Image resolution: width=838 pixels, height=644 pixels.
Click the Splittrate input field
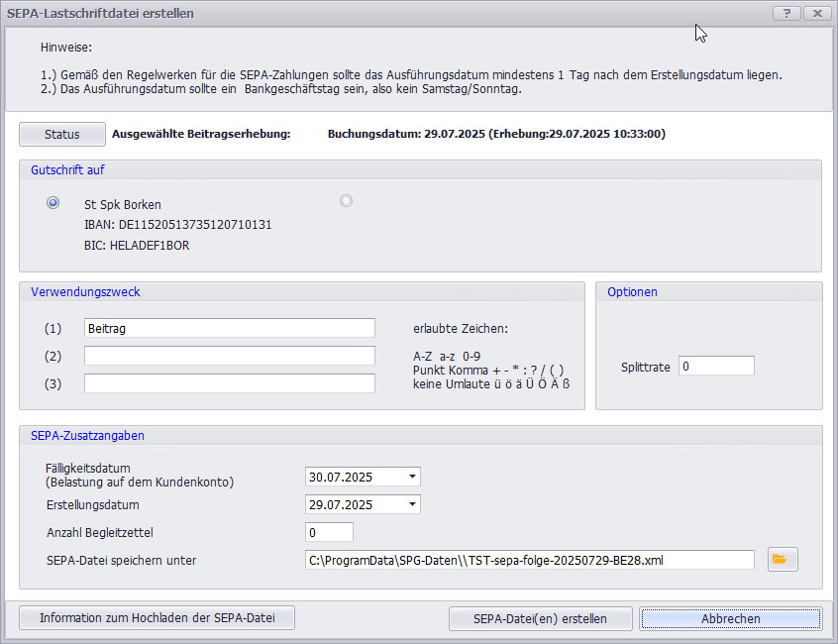(x=715, y=367)
